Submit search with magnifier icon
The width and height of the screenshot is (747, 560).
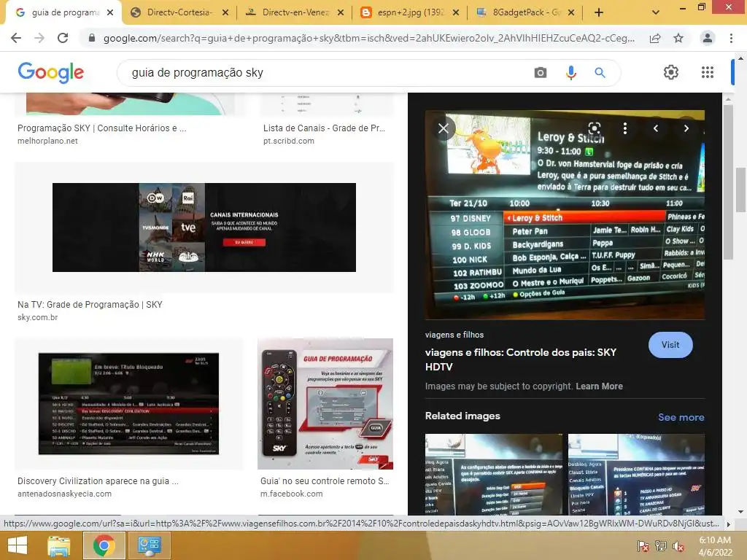tap(600, 72)
